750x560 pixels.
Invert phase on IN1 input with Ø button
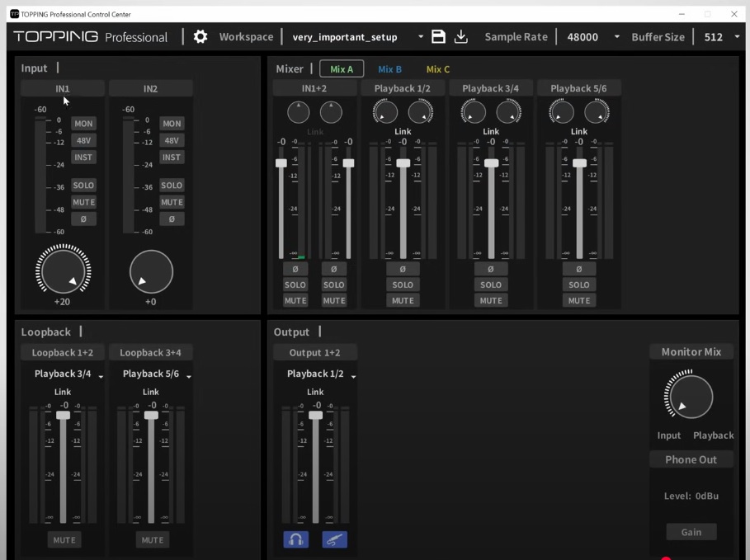[83, 219]
